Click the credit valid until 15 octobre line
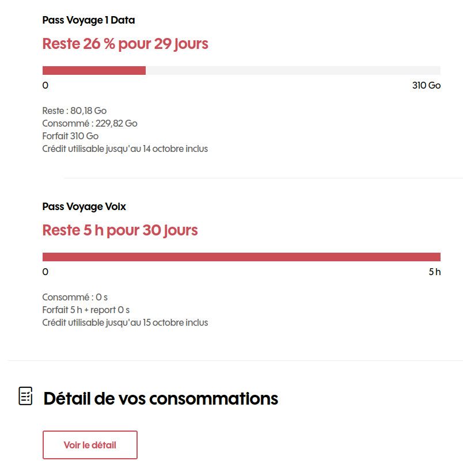Image resolution: width=463 pixels, height=476 pixels. tap(125, 322)
